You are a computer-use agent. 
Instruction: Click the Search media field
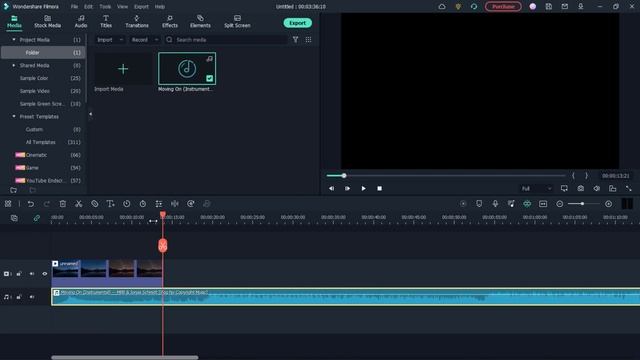226,40
